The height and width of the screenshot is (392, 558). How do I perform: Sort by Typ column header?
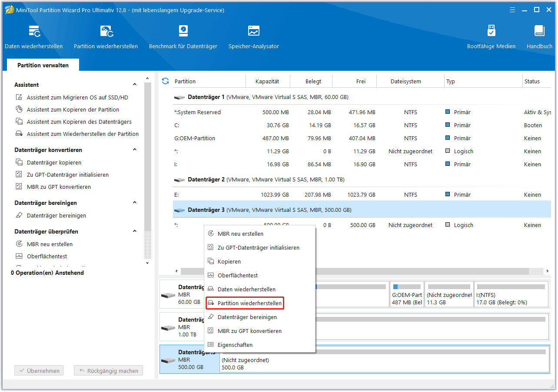[483, 81]
